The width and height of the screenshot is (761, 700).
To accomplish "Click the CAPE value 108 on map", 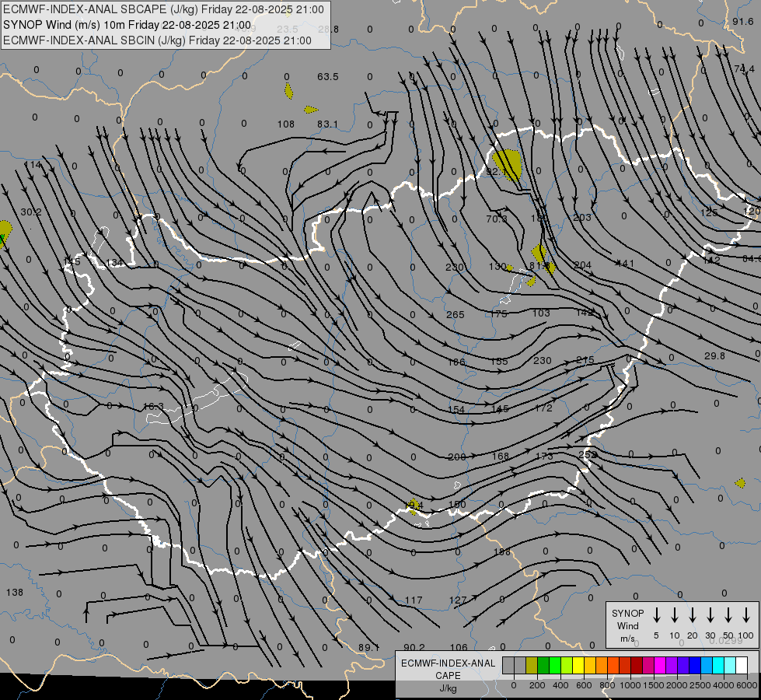I will click(286, 124).
